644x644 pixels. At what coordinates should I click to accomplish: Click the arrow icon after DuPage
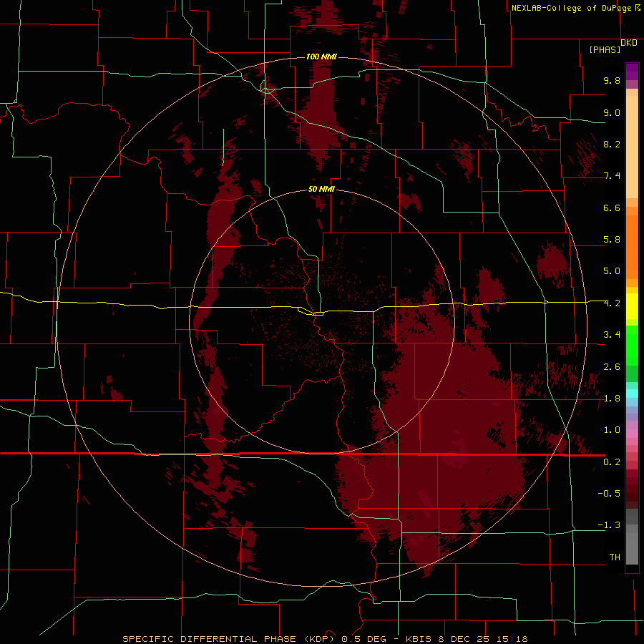pos(638,7)
